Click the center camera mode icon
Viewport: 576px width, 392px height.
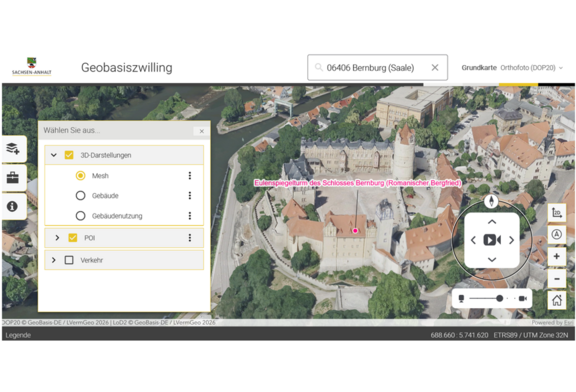click(492, 240)
